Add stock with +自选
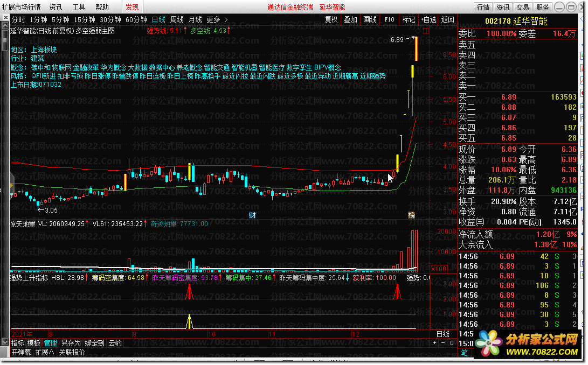This screenshot has height=365, width=588. pyautogui.click(x=428, y=19)
